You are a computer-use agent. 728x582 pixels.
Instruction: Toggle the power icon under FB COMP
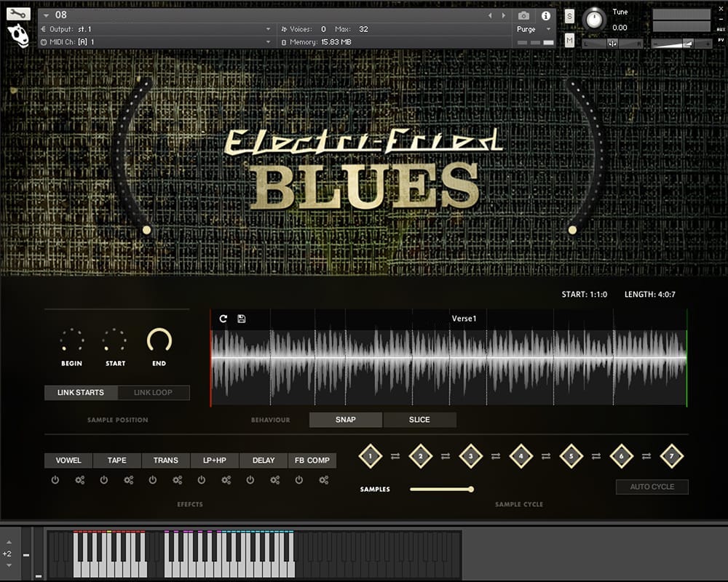click(299, 480)
